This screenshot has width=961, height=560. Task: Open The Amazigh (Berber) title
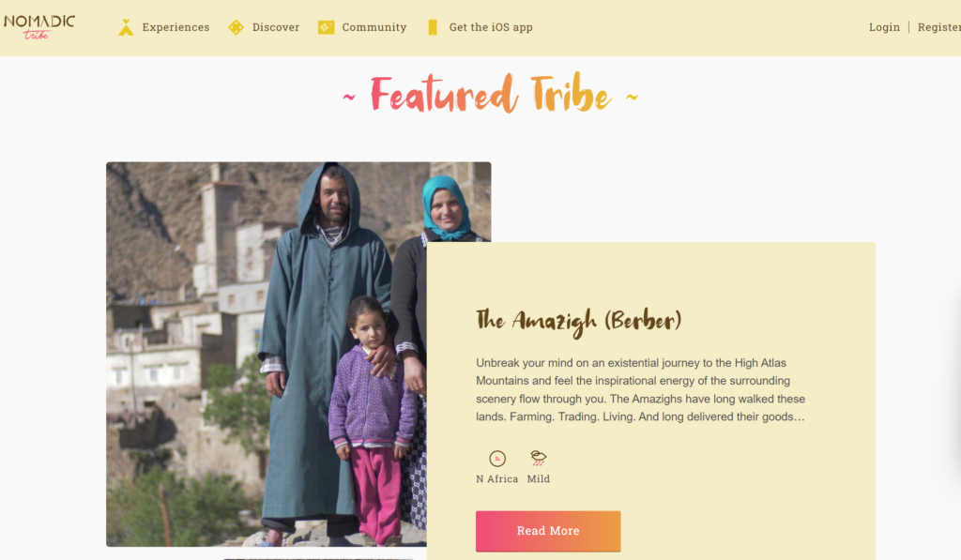578,322
